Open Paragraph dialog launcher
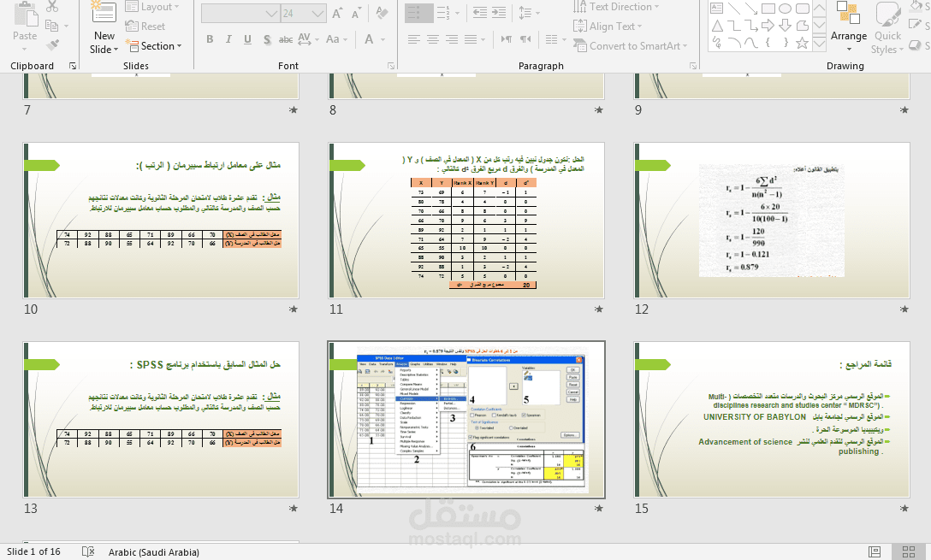Image resolution: width=931 pixels, height=560 pixels. click(693, 66)
